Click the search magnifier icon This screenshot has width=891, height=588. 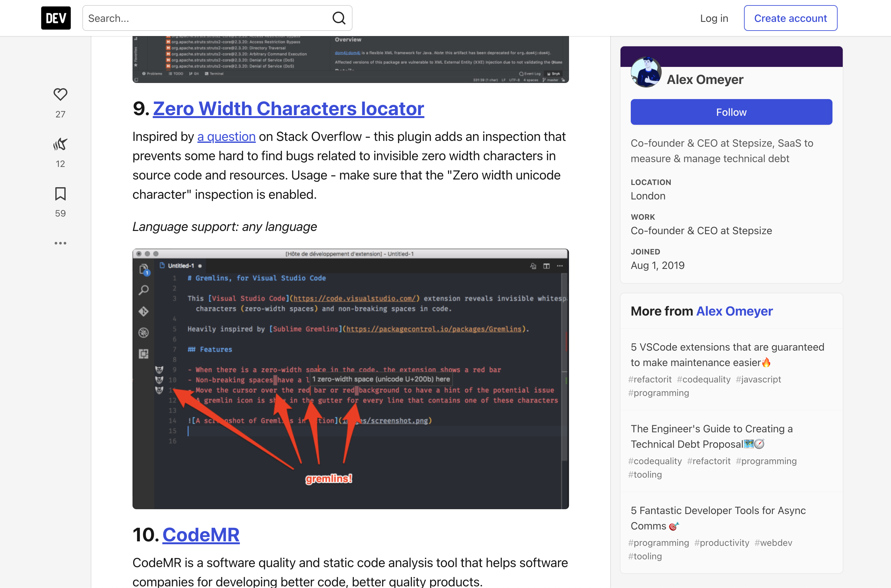[339, 18]
